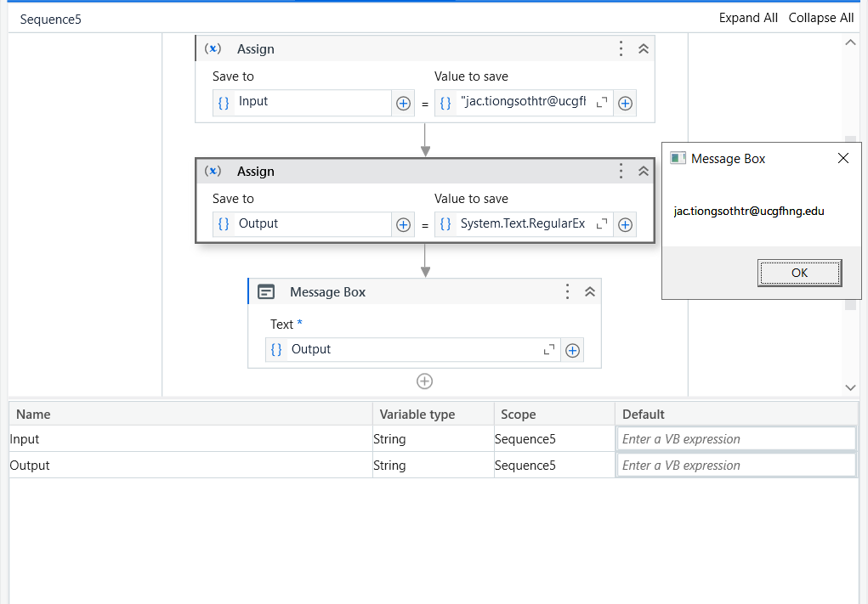Click the designer scroll down arrow
Screen dimensions: 868x604
[x=850, y=387]
